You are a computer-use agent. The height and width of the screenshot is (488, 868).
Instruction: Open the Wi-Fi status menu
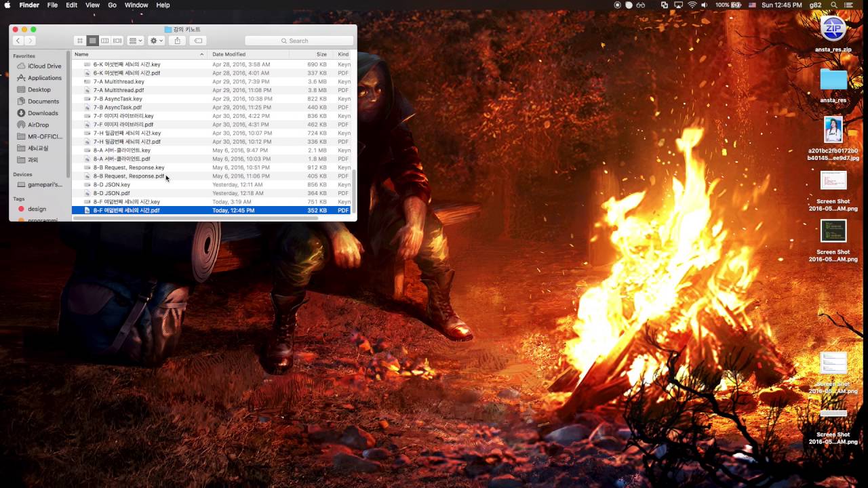[692, 5]
